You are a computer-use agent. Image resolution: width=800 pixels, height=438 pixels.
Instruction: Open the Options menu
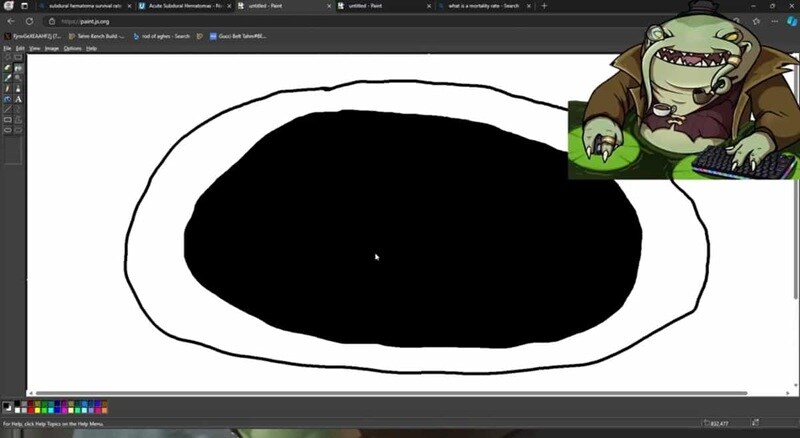[72, 48]
